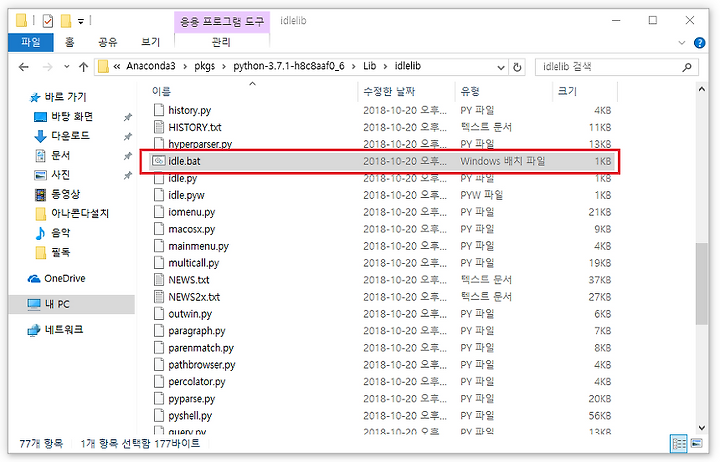Viewport: 720px width, 462px height.
Task: Select 바로 가기 in the navigation pane
Action: click(65, 97)
